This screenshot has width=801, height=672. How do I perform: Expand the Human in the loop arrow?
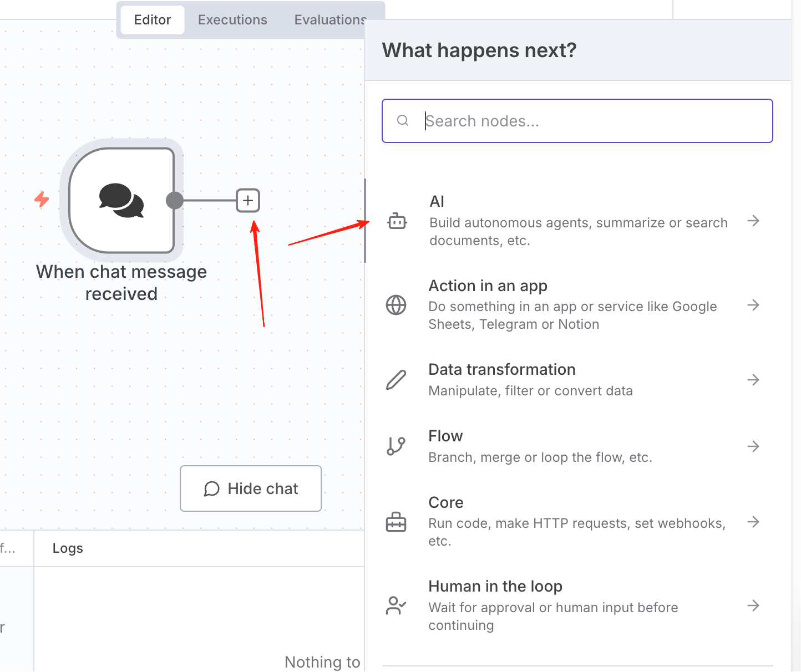coord(753,605)
